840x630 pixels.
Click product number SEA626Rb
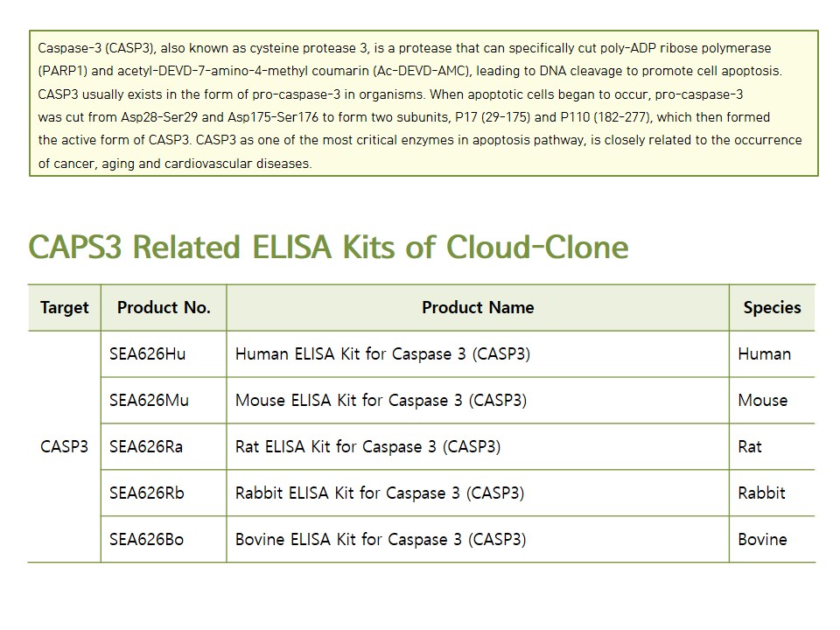coord(147,493)
